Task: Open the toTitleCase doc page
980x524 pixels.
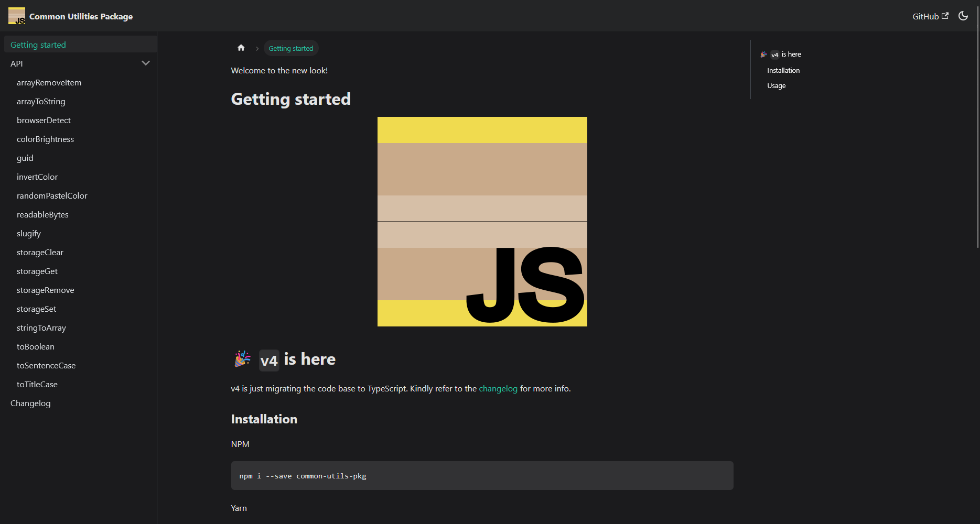Action: (x=37, y=384)
